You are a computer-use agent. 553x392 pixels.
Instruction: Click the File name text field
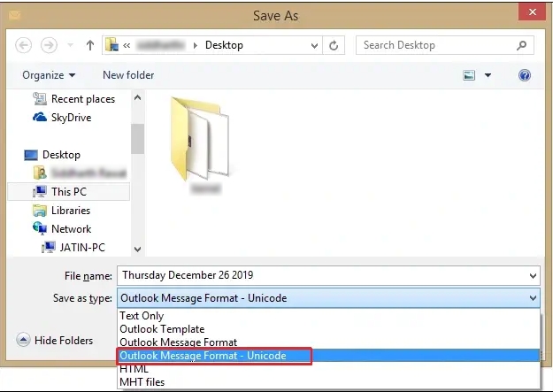point(323,275)
